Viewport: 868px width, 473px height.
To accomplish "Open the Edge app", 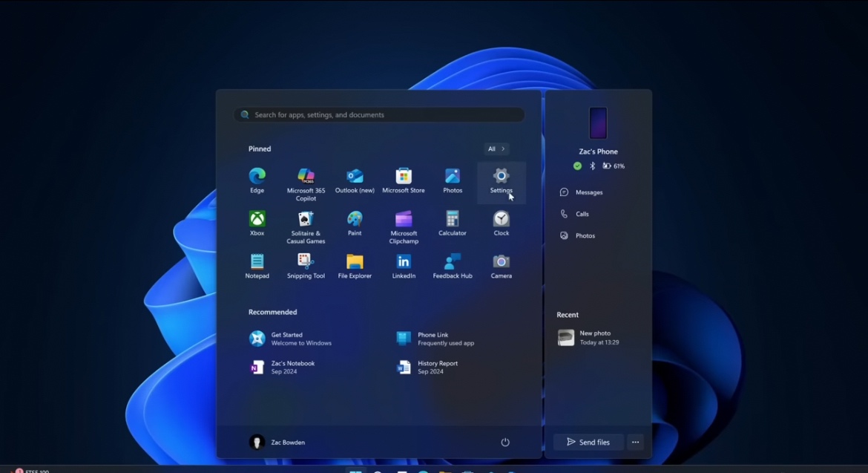I will [257, 181].
